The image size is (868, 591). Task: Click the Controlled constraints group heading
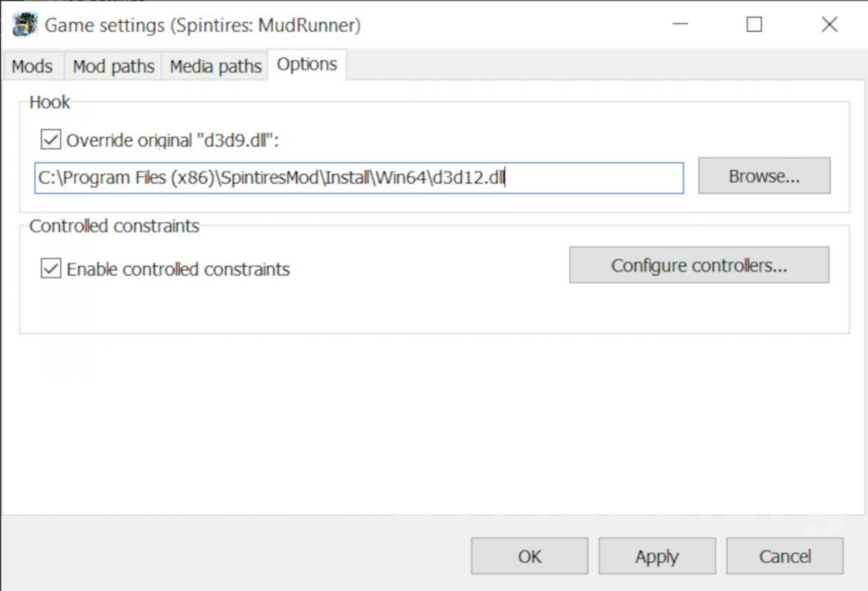(x=114, y=226)
